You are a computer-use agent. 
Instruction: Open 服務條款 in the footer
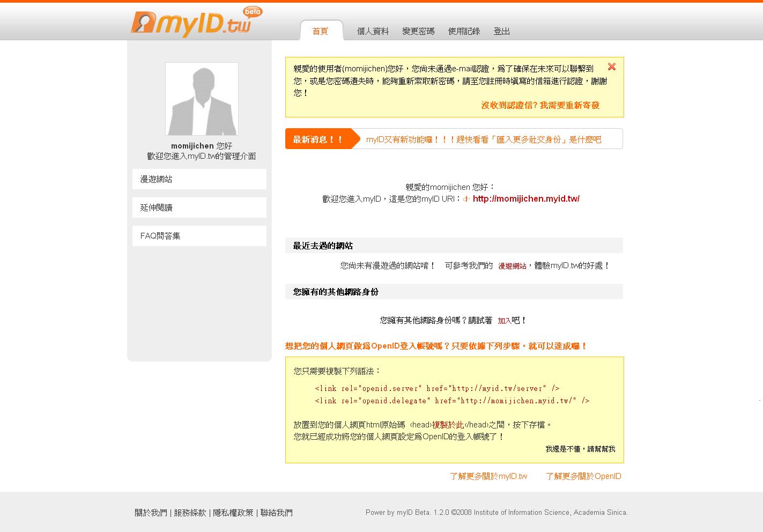(x=190, y=513)
